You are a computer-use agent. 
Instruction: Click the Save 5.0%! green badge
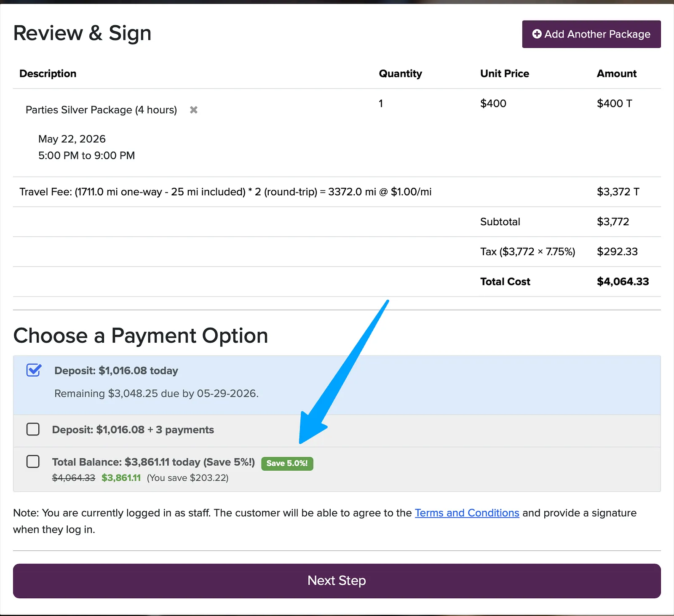pyautogui.click(x=287, y=463)
